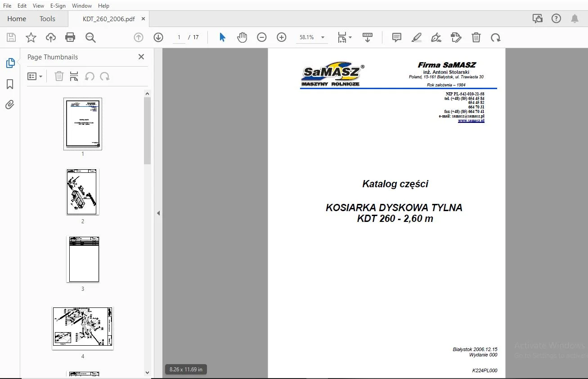Click the 'Katalog części' heading text

tap(395, 184)
